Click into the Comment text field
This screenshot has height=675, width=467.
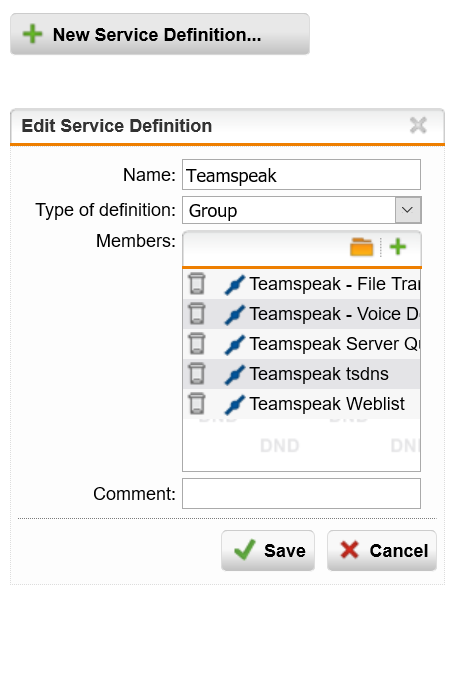coord(301,493)
